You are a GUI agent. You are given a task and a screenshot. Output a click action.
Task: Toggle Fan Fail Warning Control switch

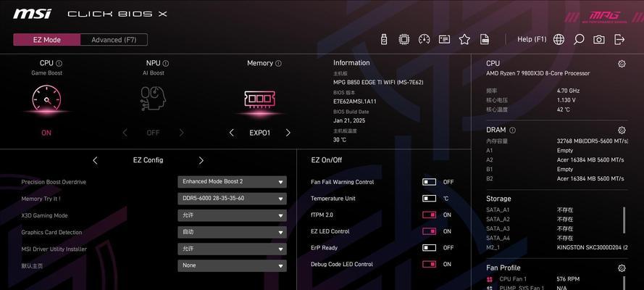tap(429, 181)
